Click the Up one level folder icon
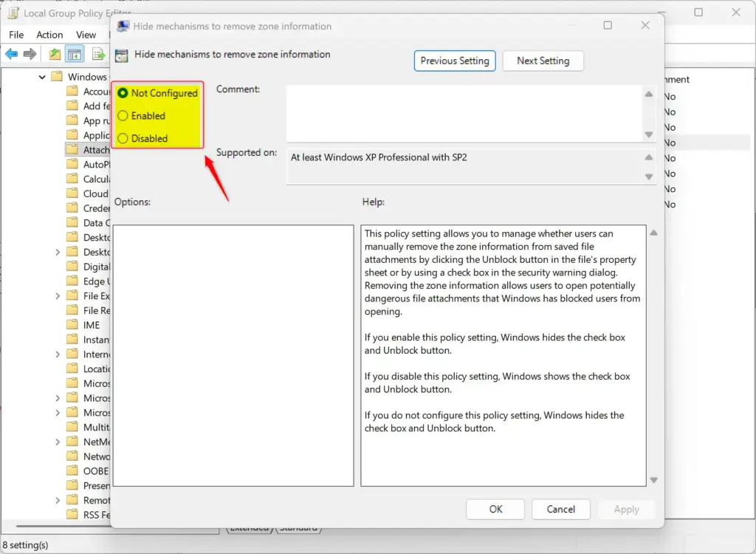The image size is (756, 554). click(x=55, y=54)
